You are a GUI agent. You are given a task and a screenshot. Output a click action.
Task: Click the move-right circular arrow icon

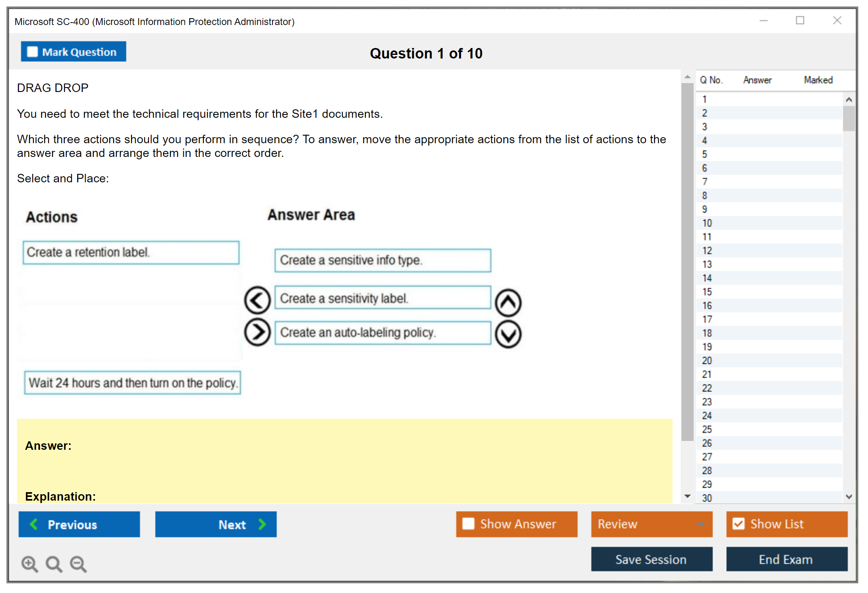(257, 332)
